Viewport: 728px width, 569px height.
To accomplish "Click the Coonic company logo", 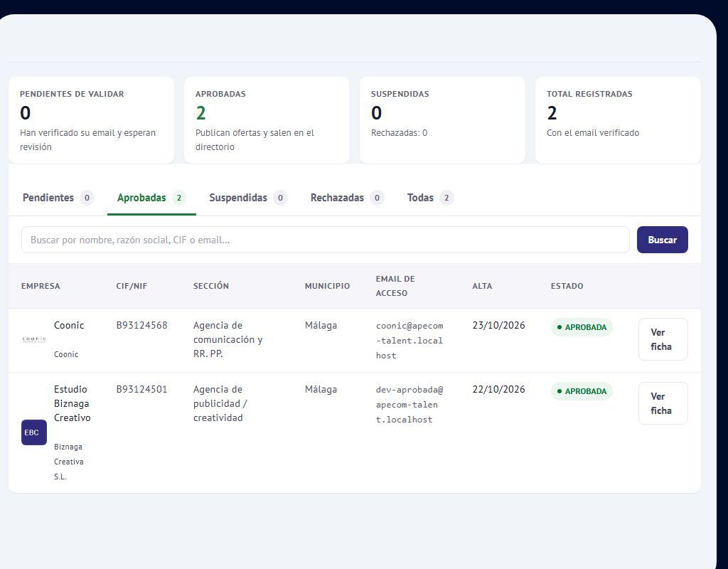I will click(34, 339).
